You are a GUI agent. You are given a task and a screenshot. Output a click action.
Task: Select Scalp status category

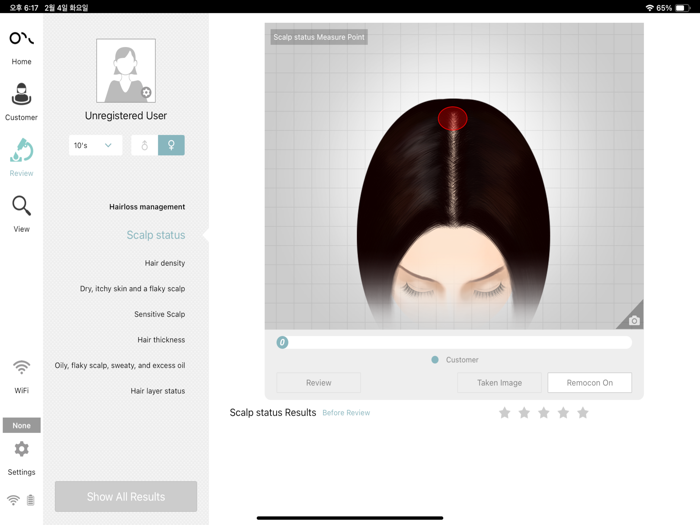pyautogui.click(x=155, y=235)
